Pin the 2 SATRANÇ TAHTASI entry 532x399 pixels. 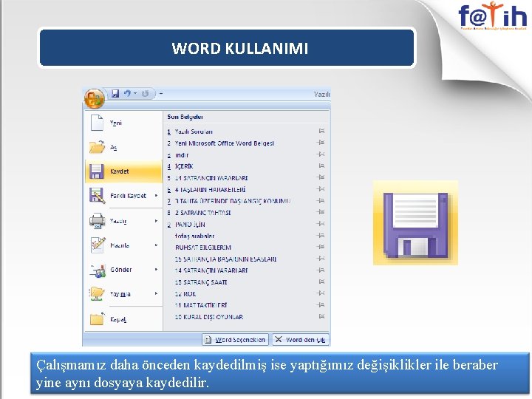321,212
